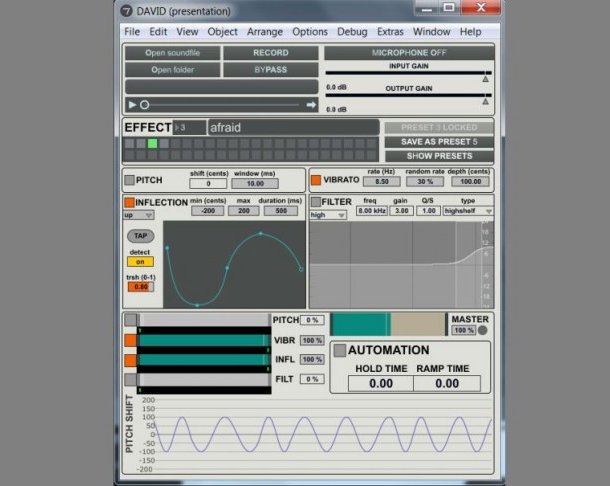
Task: Click the BYPASS button
Action: coord(271,70)
